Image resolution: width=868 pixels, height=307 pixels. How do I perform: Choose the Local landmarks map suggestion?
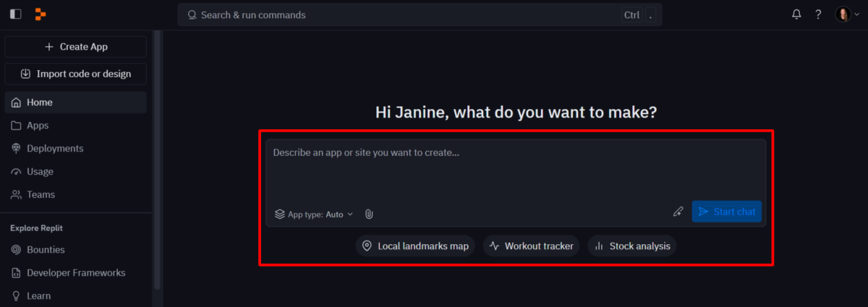[416, 246]
